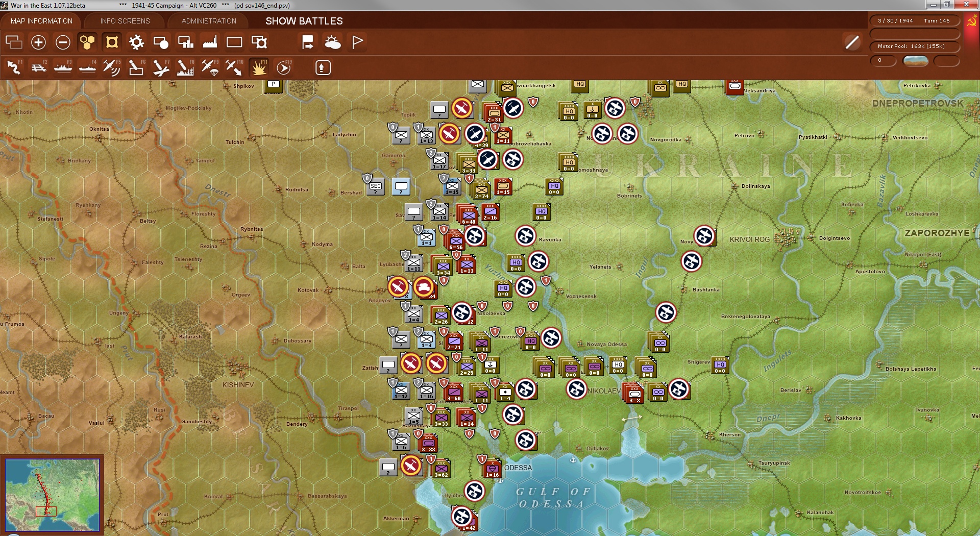Select the F10 air transfer mode
The width and height of the screenshot is (980, 536).
[234, 67]
